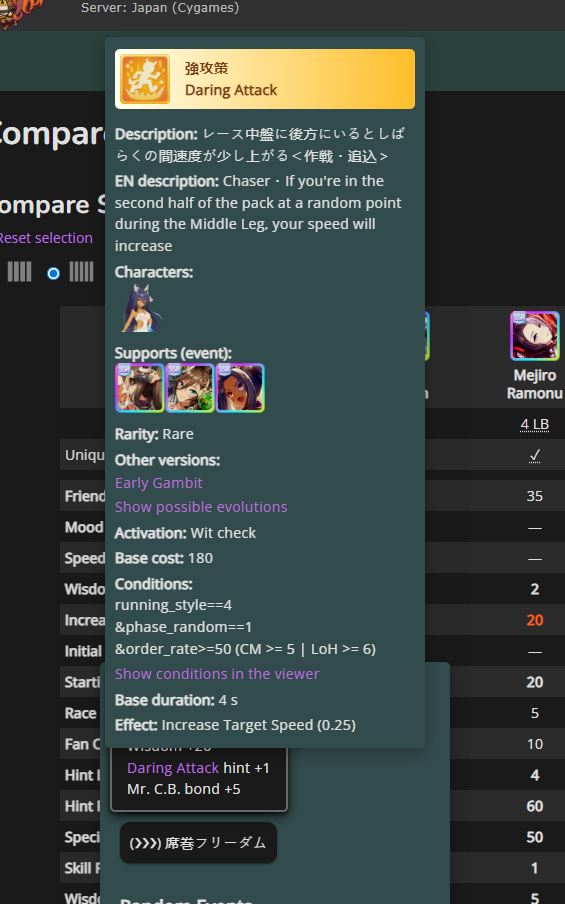Select the five-column layout radio button
The height and width of the screenshot is (904, 565).
54,273
